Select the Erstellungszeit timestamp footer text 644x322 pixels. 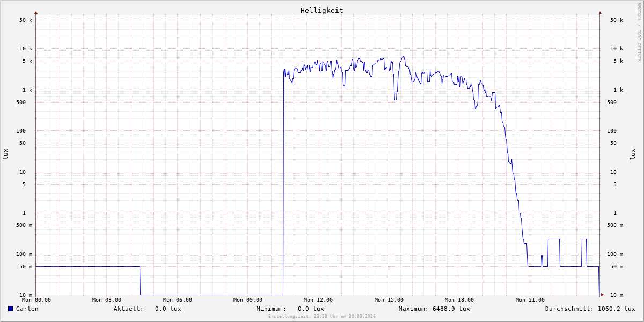click(322, 317)
